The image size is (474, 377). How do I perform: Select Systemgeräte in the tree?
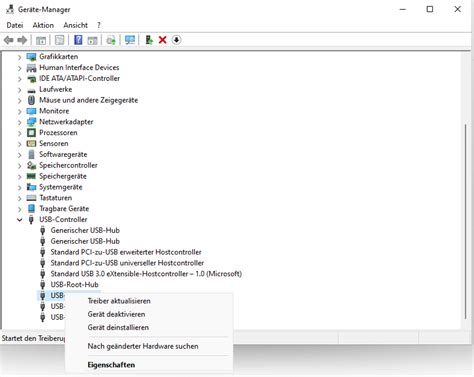(x=61, y=187)
